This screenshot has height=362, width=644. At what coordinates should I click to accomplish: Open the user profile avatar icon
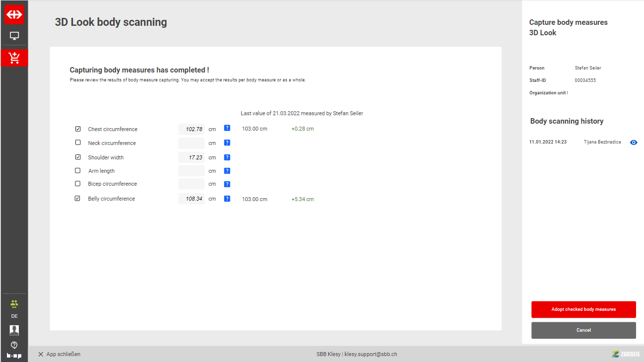point(14,330)
